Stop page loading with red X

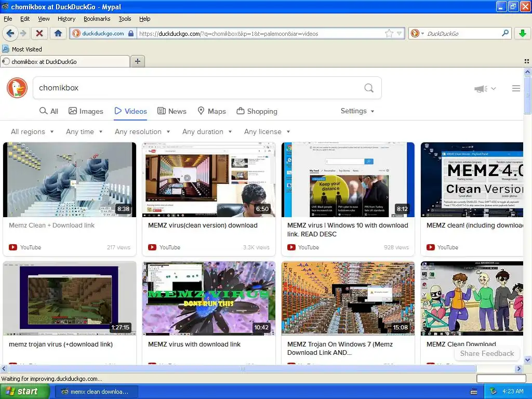39,33
